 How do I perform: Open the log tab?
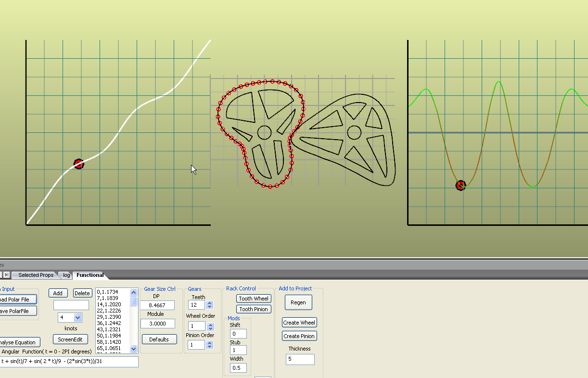pyautogui.click(x=66, y=275)
